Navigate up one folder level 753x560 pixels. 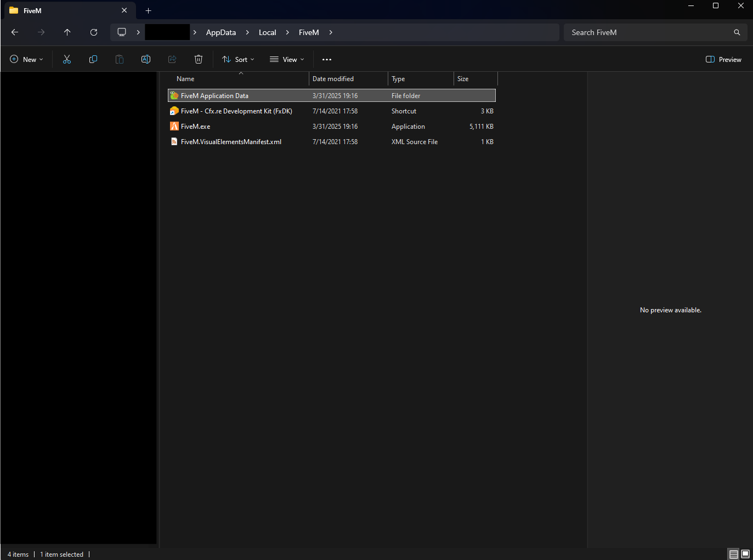click(x=67, y=32)
